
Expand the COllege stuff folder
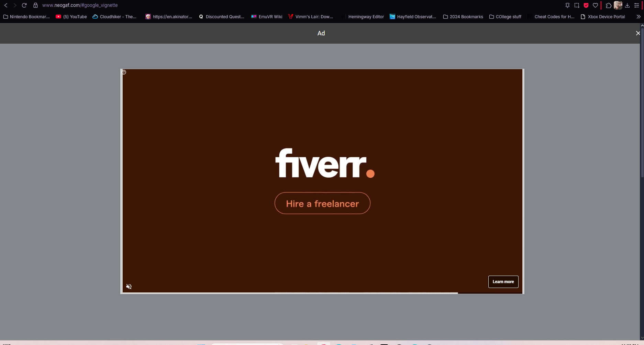[x=505, y=16]
